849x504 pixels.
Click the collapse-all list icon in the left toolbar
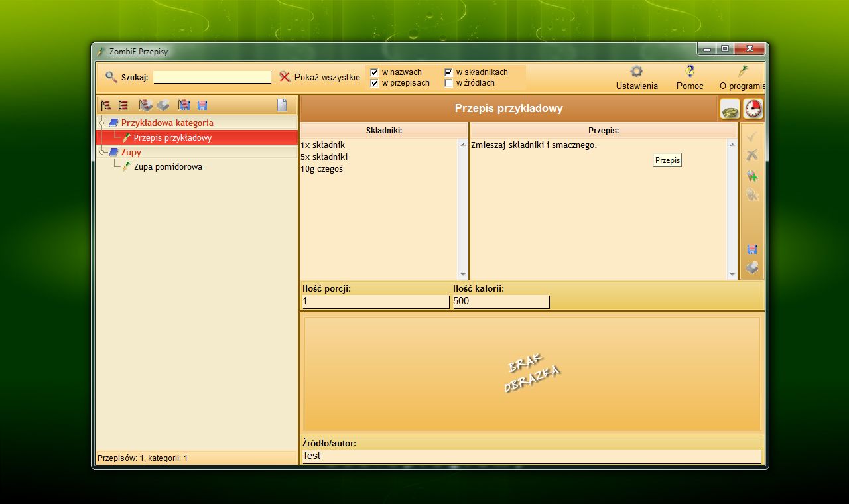[123, 105]
